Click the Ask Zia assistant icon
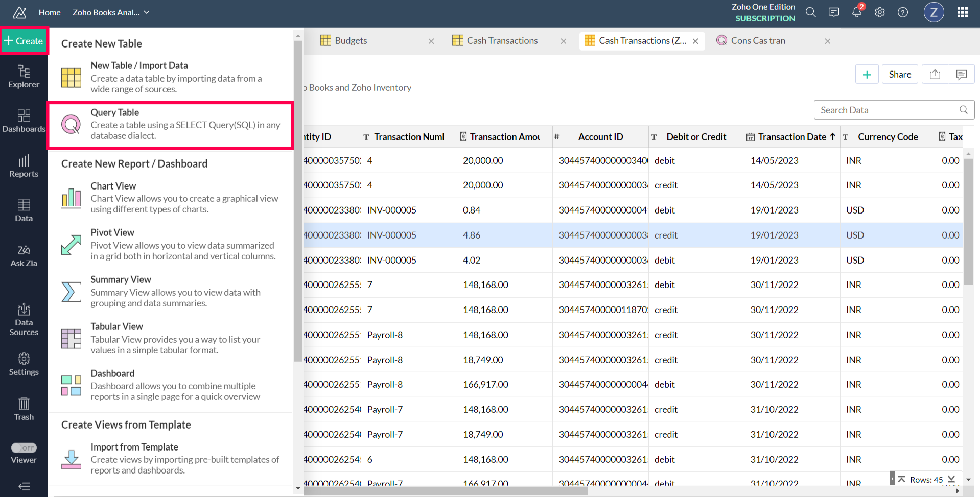Viewport: 980px width, 497px height. point(24,256)
